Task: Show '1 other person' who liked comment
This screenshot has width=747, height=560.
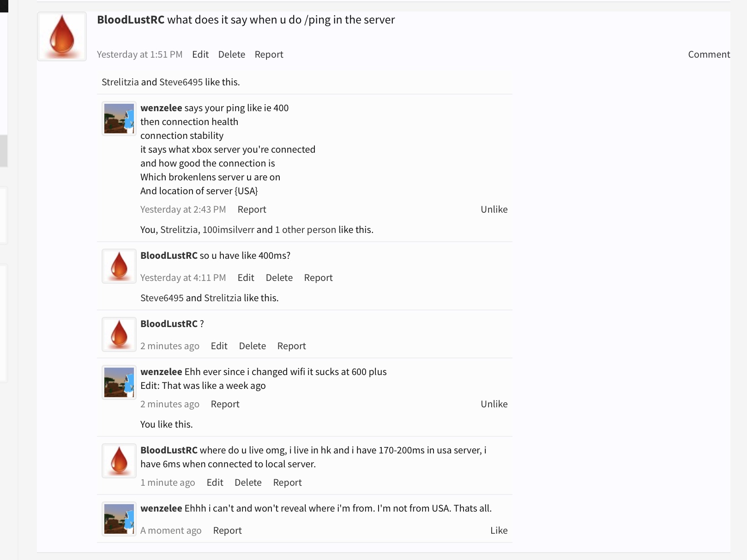Action: (306, 230)
